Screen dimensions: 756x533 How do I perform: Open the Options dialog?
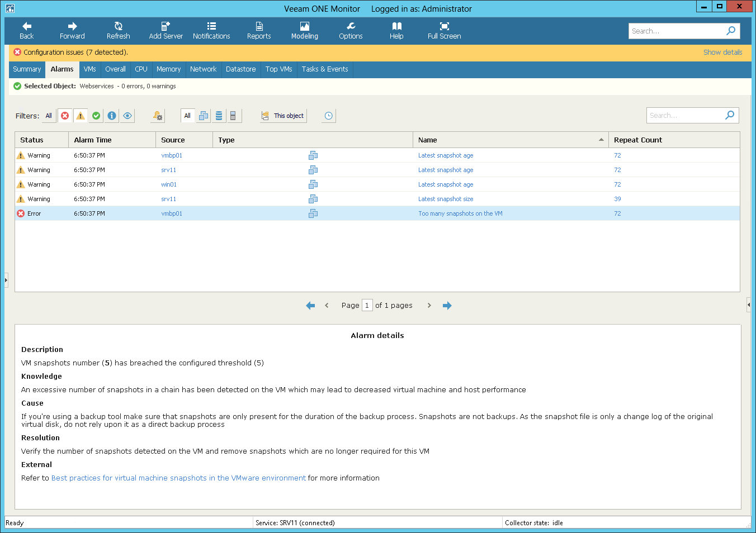[x=351, y=31]
